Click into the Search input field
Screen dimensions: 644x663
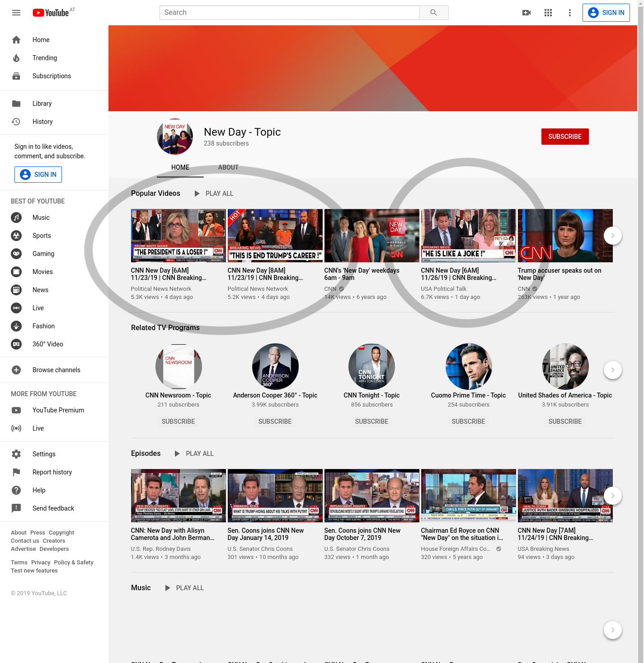pyautogui.click(x=290, y=13)
